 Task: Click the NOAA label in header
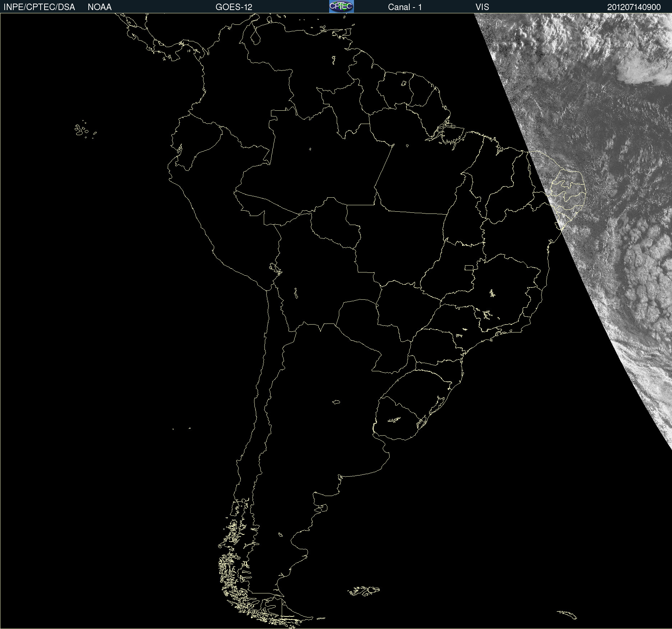100,7
